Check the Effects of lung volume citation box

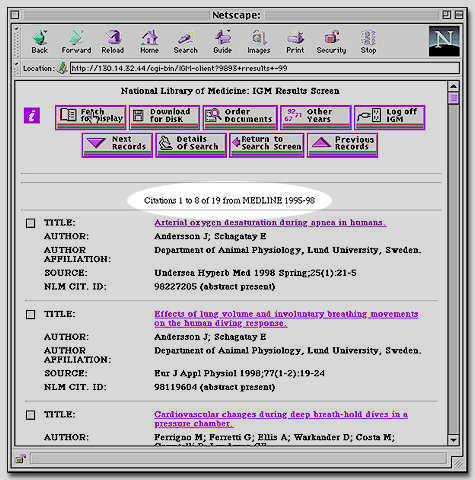(30, 314)
